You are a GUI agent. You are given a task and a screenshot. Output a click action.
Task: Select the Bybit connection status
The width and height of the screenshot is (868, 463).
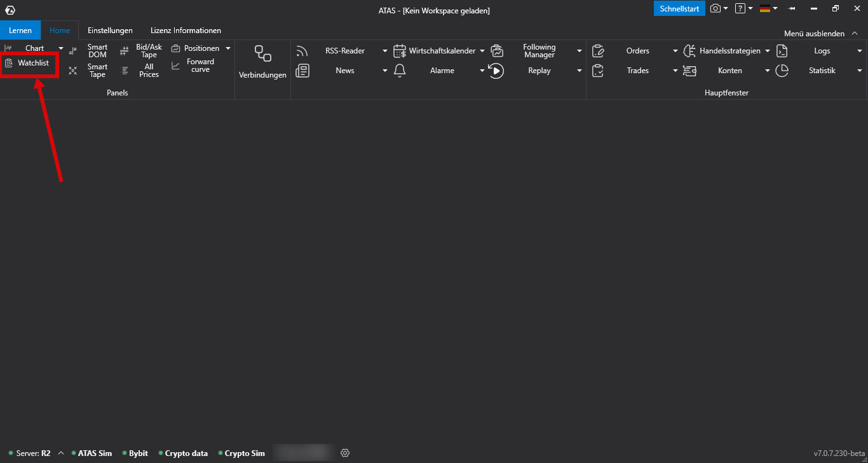point(135,453)
